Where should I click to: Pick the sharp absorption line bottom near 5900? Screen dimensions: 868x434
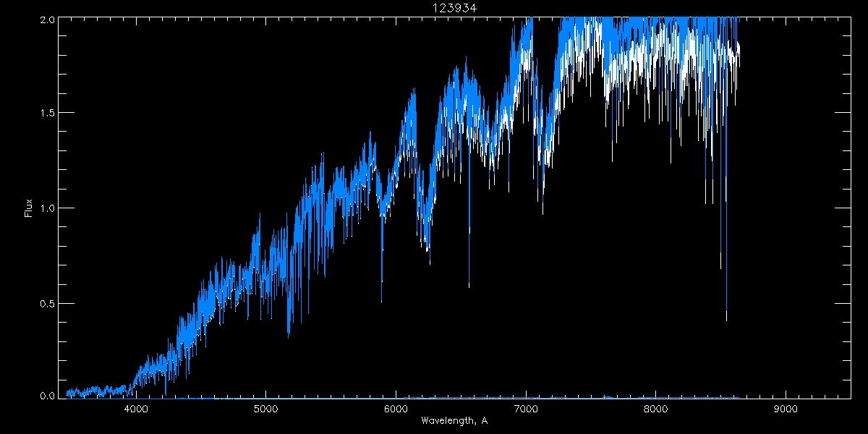click(x=382, y=300)
